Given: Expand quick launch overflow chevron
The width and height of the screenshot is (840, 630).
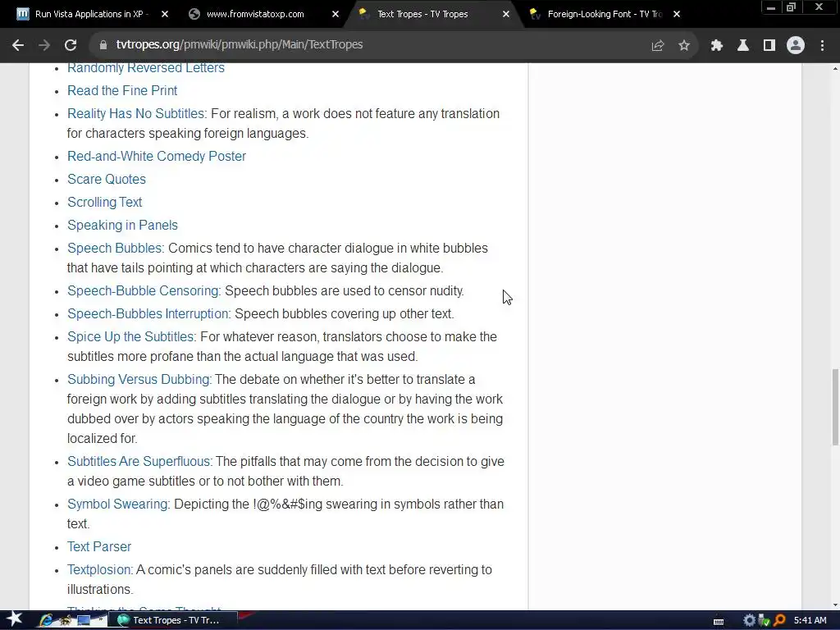Looking at the screenshot, I should coord(100,619).
